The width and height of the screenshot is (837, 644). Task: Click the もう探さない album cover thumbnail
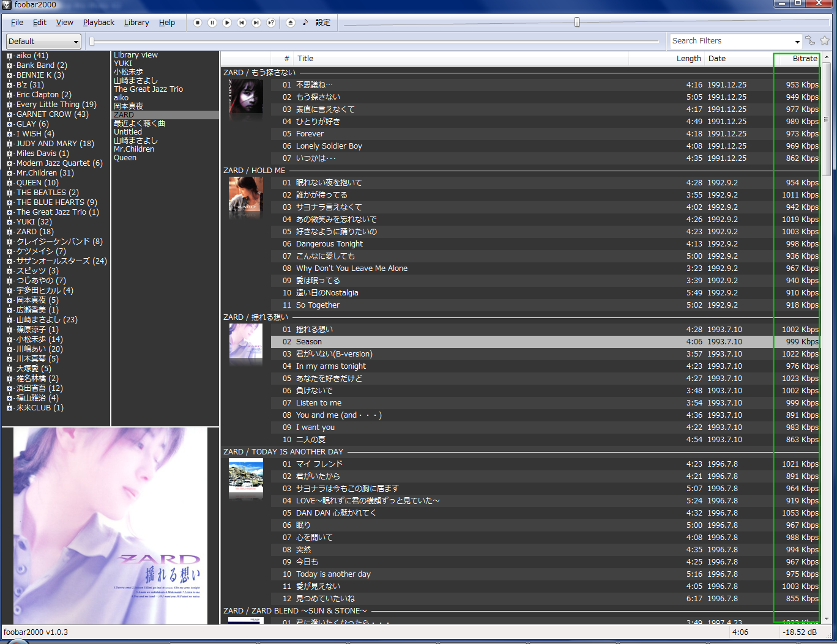coord(246,96)
